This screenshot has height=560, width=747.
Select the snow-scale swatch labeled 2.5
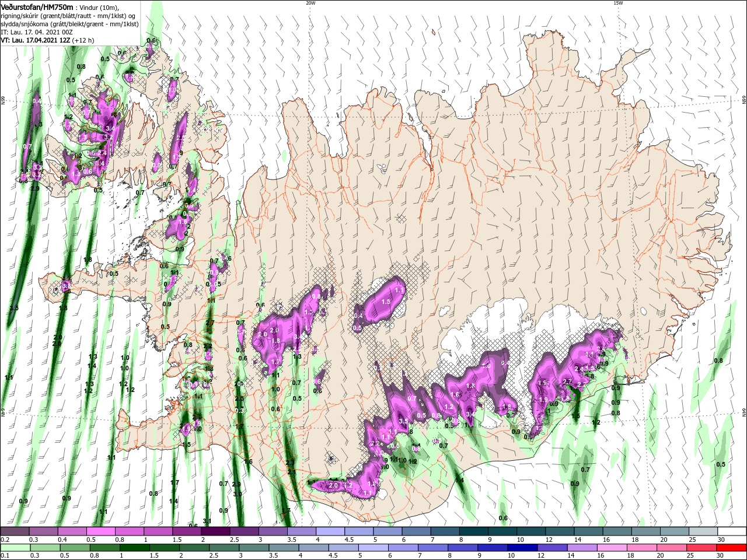coord(244,532)
